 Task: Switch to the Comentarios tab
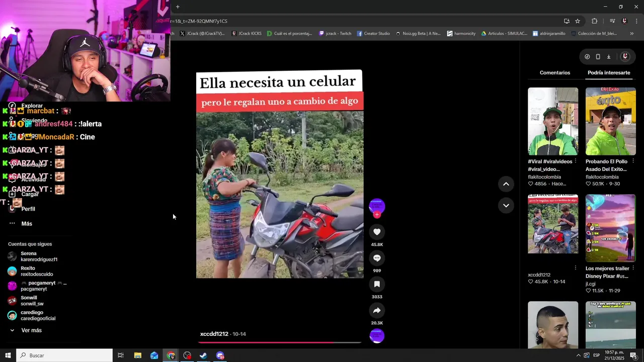555,73
